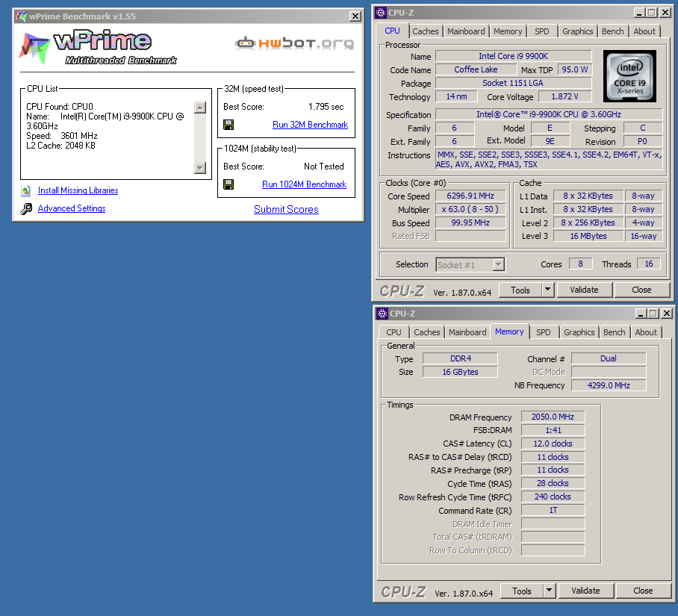Click Close button in upper CPU-Z window
The width and height of the screenshot is (678, 616).
[641, 290]
